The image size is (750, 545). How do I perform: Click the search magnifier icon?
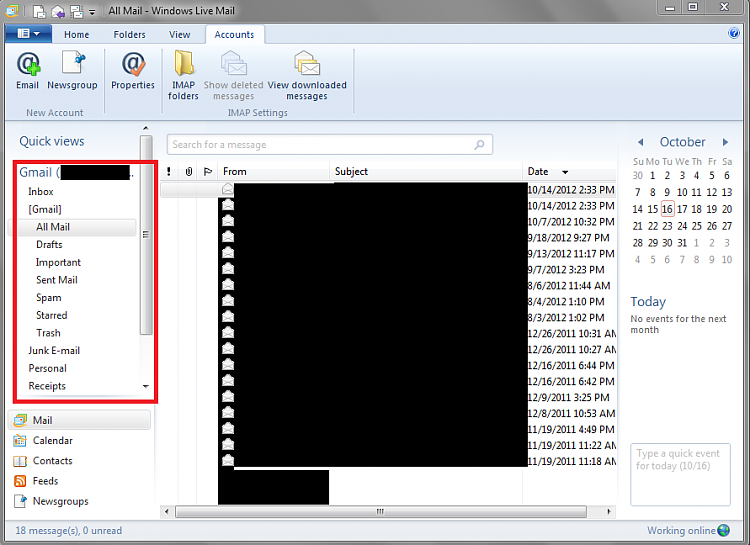click(479, 145)
